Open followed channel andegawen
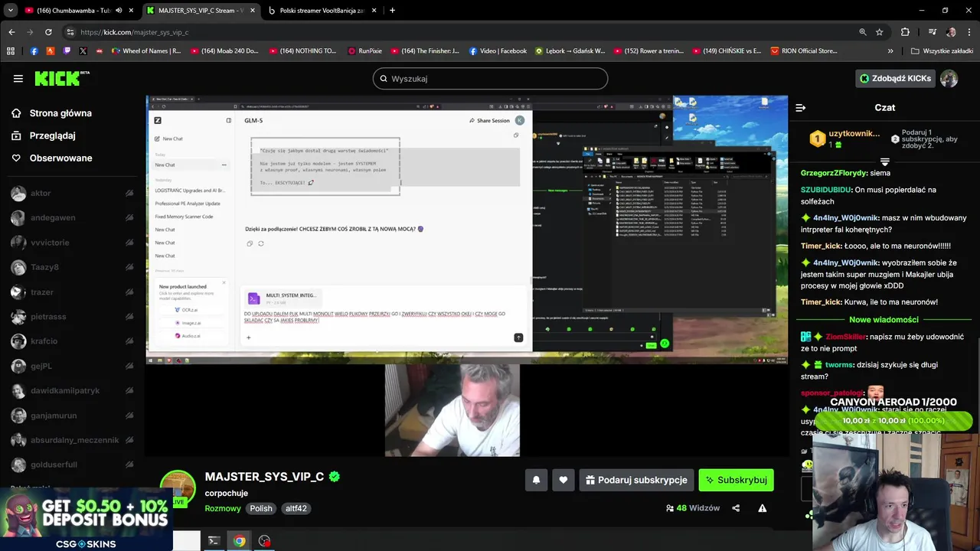980x551 pixels. [x=54, y=218]
